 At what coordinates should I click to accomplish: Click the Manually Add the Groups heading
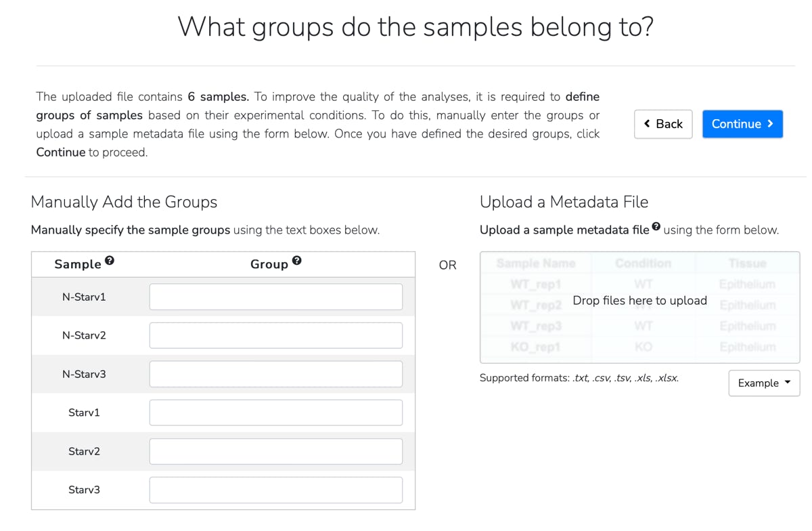[124, 202]
